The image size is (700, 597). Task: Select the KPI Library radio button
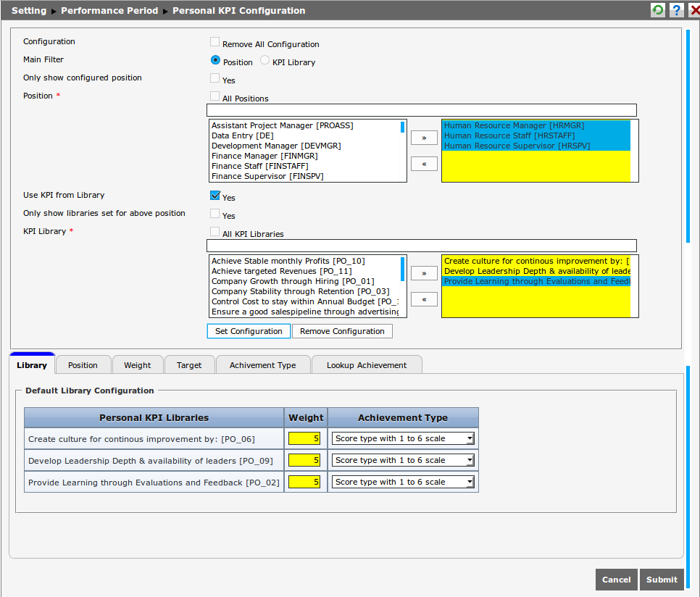click(264, 61)
